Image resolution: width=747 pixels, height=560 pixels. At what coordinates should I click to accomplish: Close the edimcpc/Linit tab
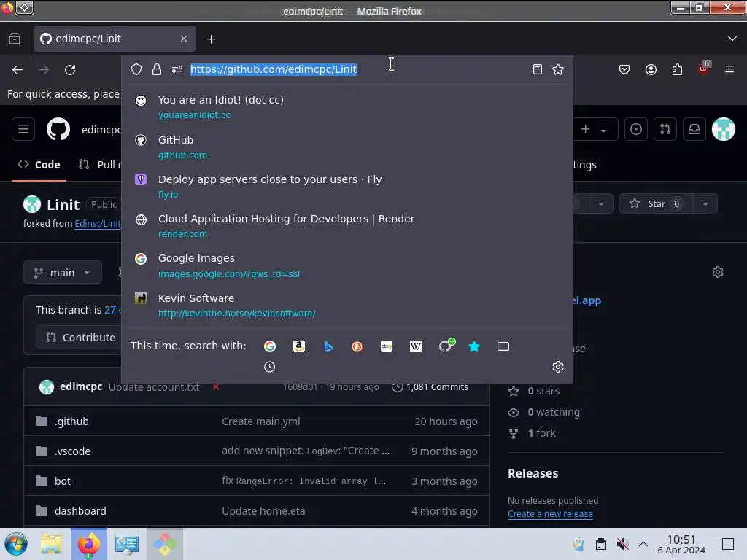(x=184, y=39)
